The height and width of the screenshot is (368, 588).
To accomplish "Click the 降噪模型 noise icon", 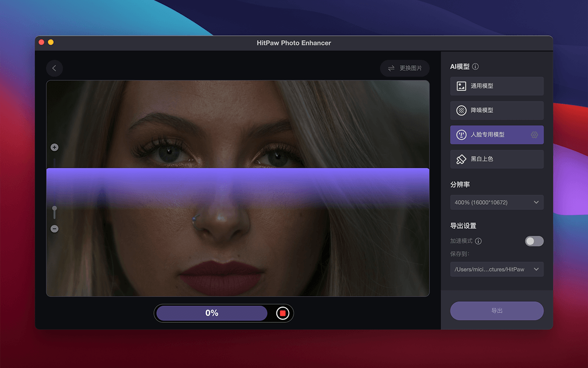I will coord(461,110).
